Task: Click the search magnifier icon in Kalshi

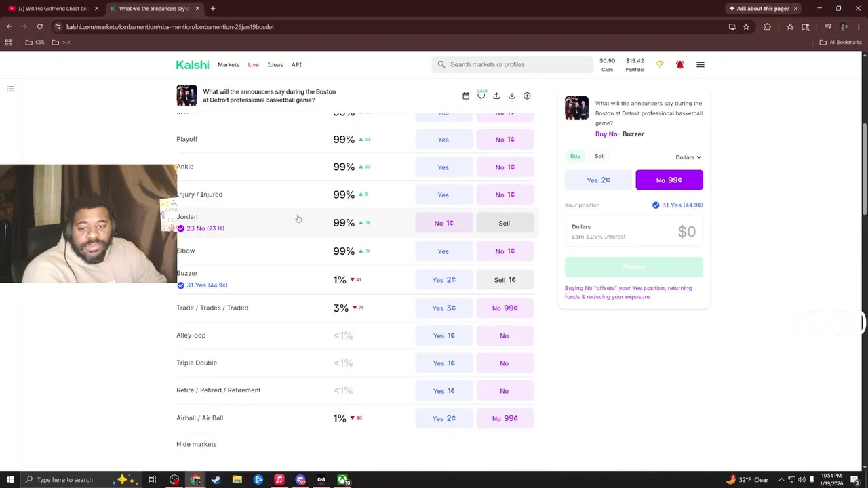Action: [441, 64]
